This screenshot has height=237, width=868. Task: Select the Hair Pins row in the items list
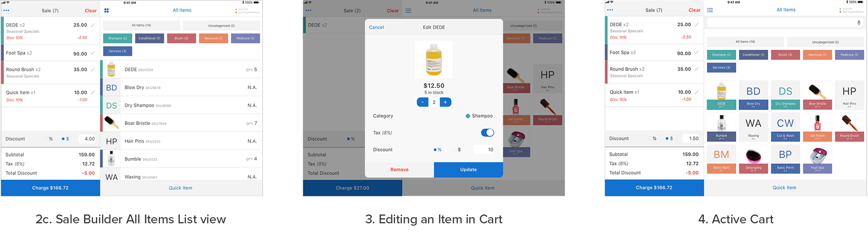(181, 141)
